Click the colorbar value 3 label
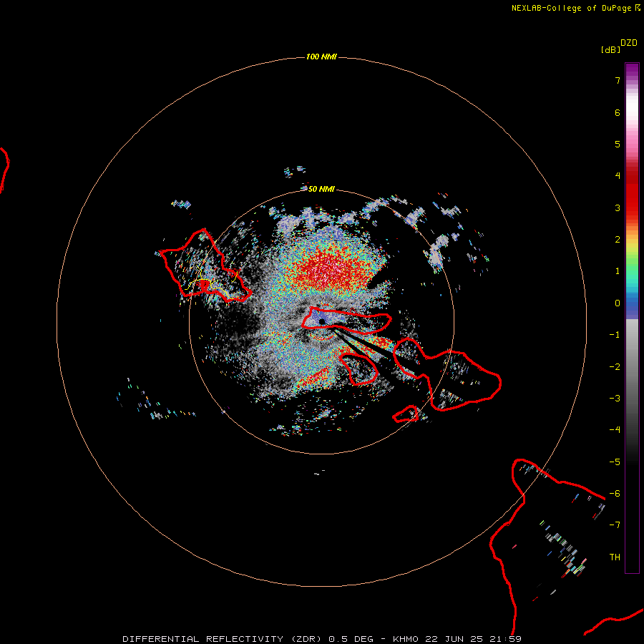This screenshot has height=644, width=644. click(618, 208)
